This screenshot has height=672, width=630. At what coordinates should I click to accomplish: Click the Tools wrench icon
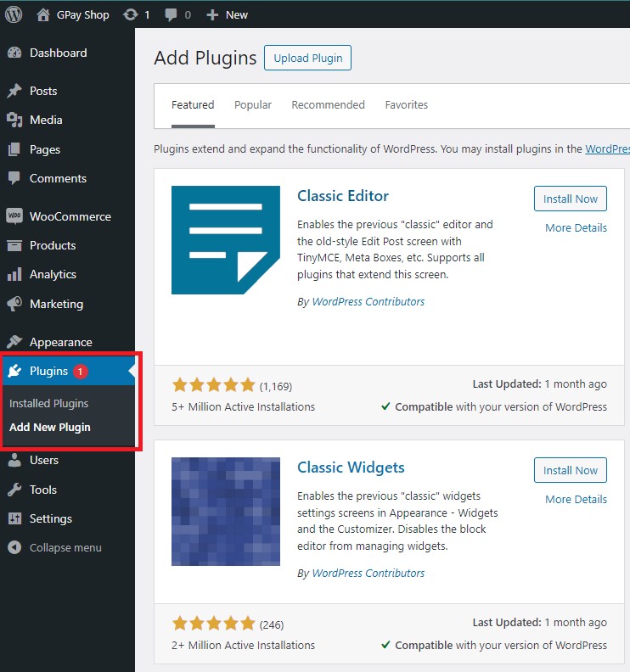coord(14,490)
